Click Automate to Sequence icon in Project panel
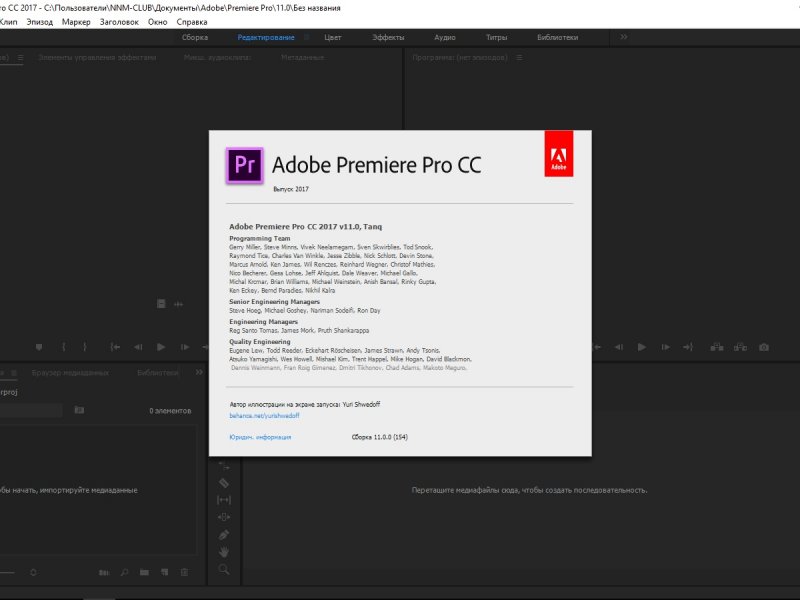This screenshot has height=600, width=800. point(104,572)
